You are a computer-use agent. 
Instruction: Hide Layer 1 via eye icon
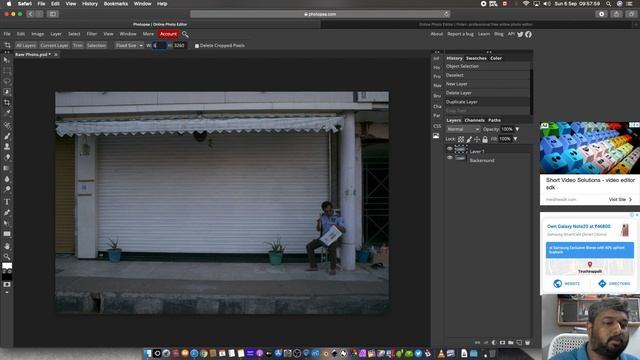(x=449, y=149)
